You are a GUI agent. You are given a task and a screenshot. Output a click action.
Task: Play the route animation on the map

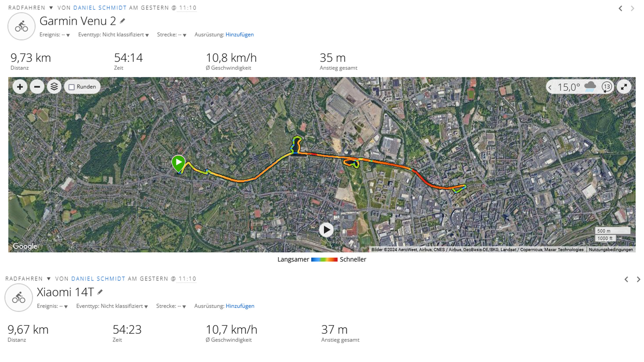click(326, 230)
